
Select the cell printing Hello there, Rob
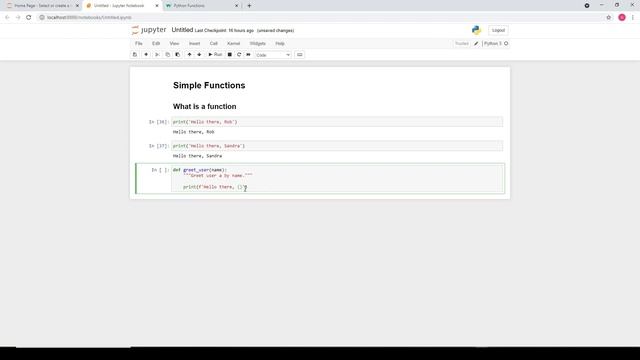(337, 122)
